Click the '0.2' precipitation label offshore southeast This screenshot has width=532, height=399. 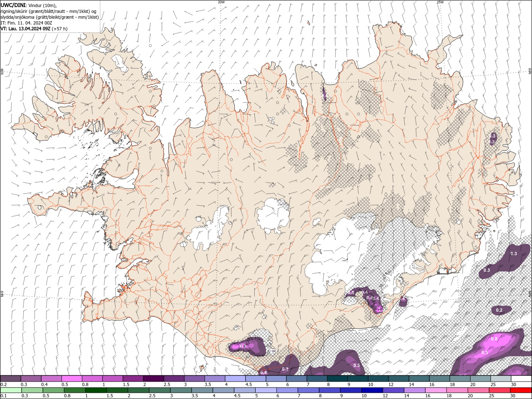point(499,310)
